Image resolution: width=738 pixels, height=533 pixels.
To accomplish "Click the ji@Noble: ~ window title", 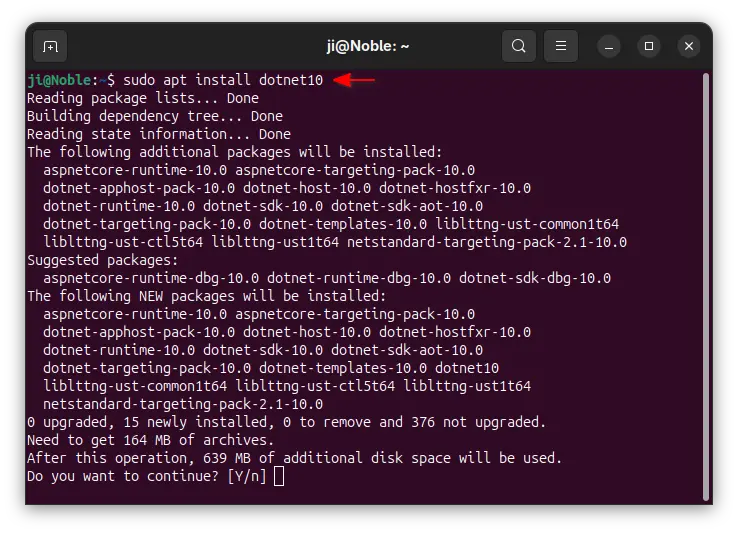I will point(368,46).
